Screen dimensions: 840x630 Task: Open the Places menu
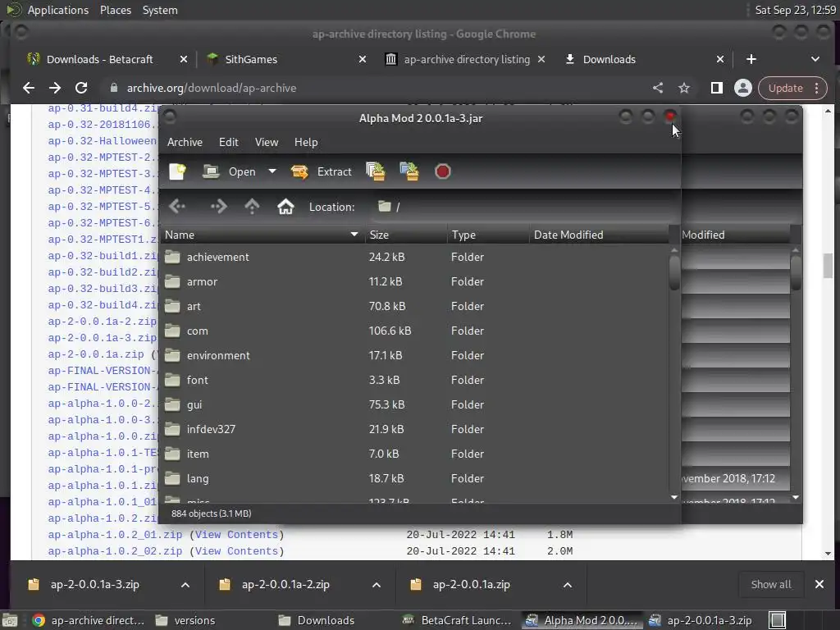(x=116, y=10)
